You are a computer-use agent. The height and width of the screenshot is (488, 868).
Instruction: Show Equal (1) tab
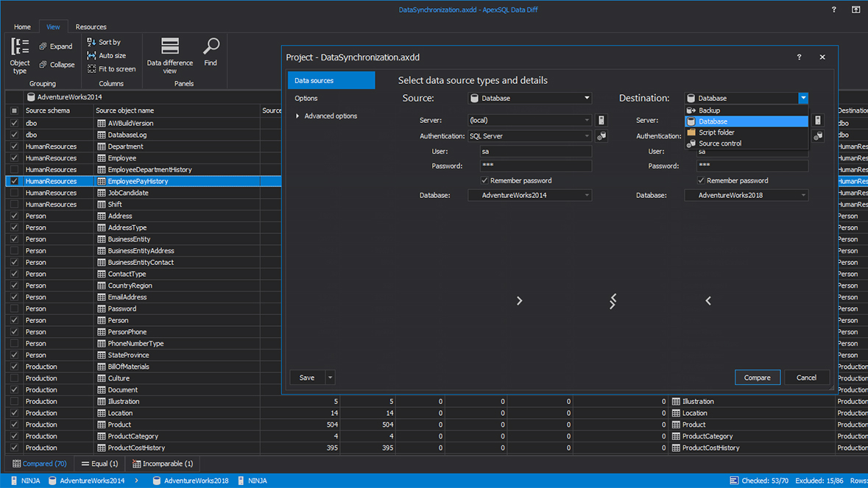99,464
